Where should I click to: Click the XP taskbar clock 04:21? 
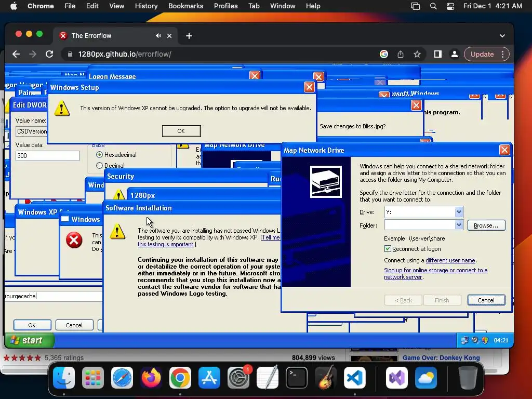501,340
